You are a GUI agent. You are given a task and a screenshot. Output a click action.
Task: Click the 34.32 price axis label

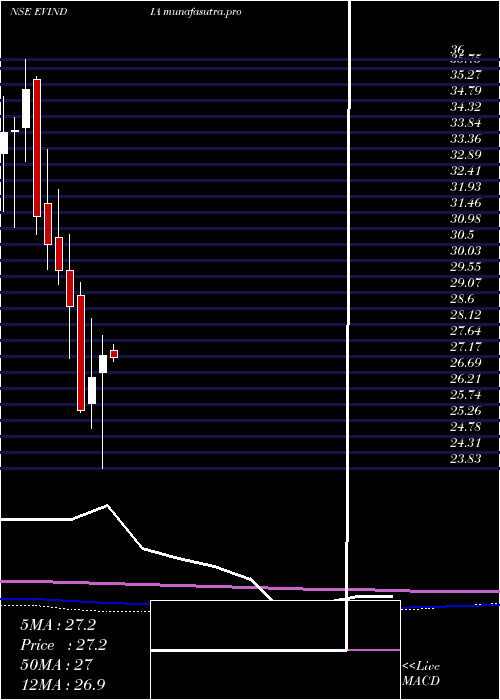click(466, 107)
